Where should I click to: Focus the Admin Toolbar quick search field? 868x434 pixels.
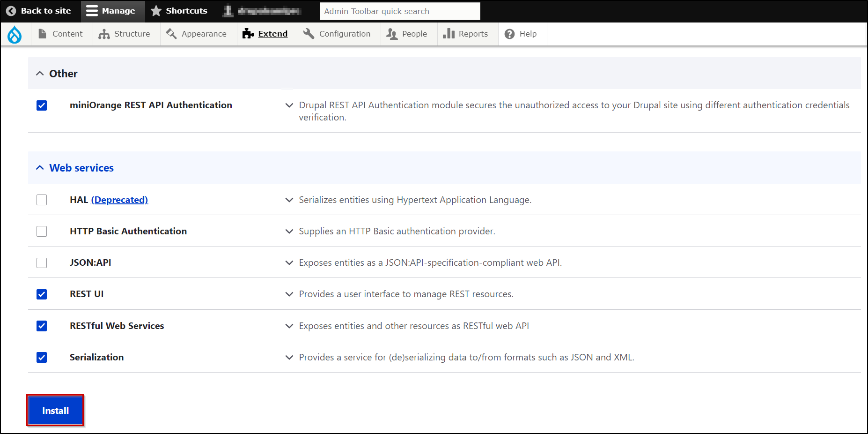click(399, 11)
